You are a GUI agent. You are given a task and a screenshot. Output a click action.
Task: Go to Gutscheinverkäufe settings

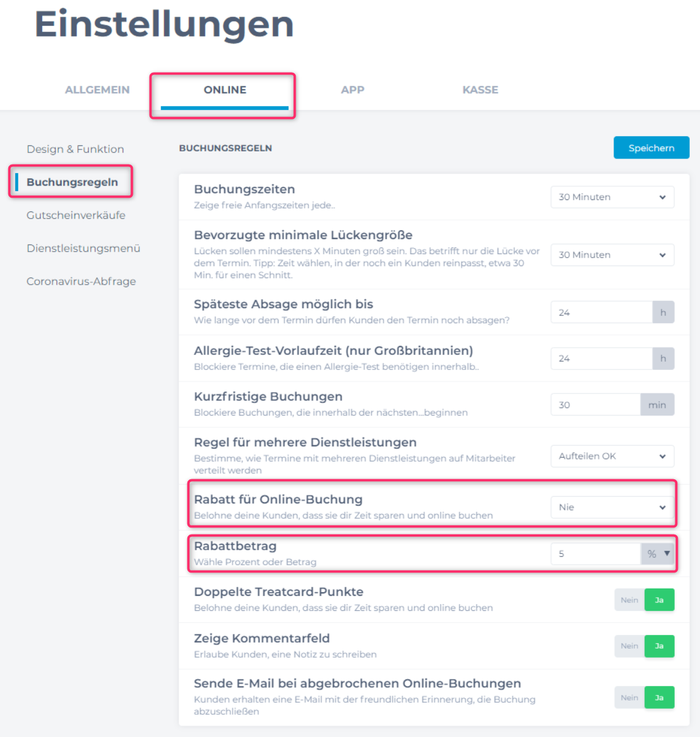76,215
